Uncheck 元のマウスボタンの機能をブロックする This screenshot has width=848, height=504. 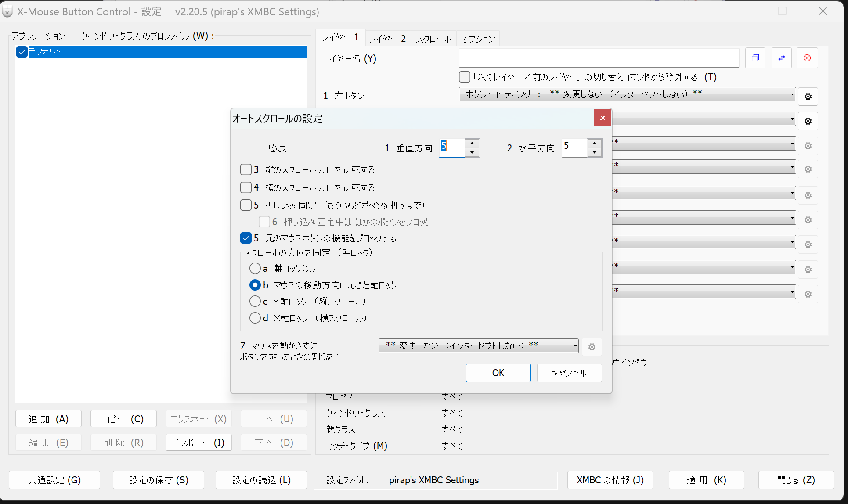(246, 238)
